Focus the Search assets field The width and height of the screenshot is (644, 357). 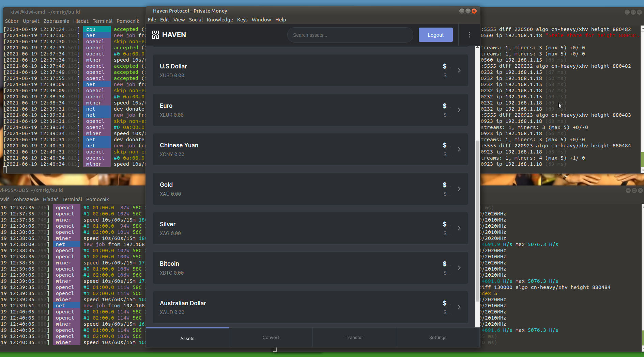pos(350,35)
